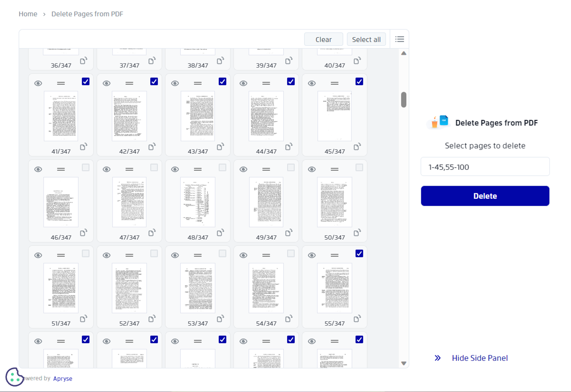Click the drag handle on page 43
Viewport: 571px width, 392px height.
click(x=198, y=83)
